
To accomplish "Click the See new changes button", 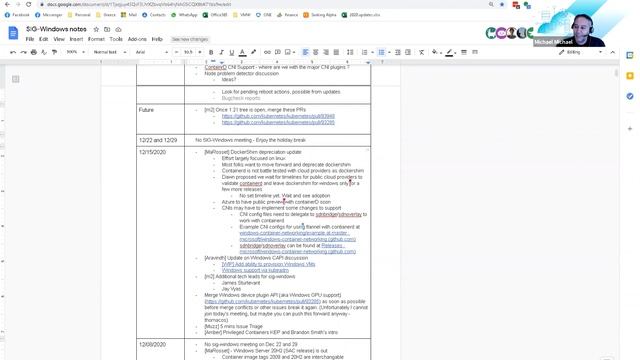I will pyautogui.click(x=190, y=39).
